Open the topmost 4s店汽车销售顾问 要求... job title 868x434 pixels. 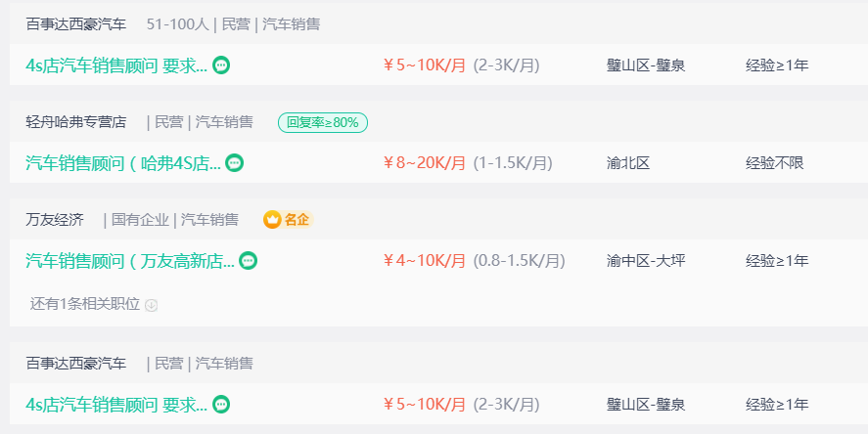click(x=116, y=65)
